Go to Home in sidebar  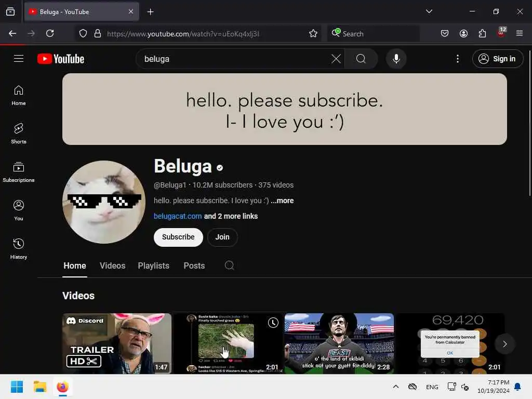(19, 96)
